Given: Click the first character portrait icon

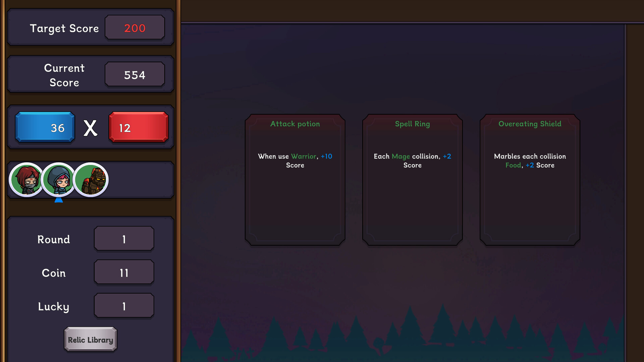Looking at the screenshot, I should click(x=25, y=179).
